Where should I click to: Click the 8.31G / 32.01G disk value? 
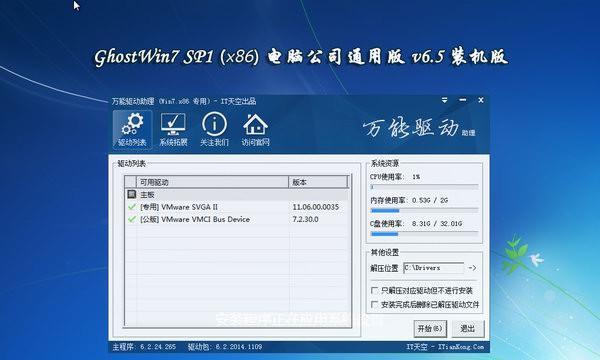coord(437,223)
